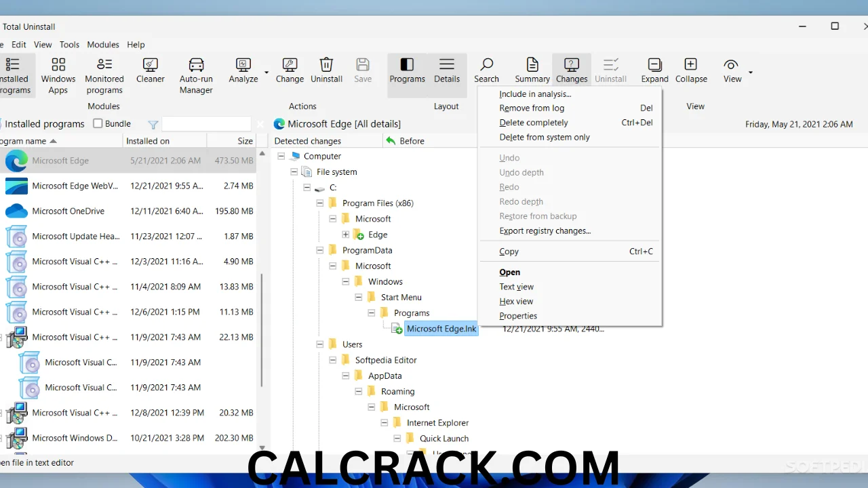The width and height of the screenshot is (868, 488).
Task: Collapse all tree nodes with Collapse
Action: pyautogui.click(x=691, y=70)
